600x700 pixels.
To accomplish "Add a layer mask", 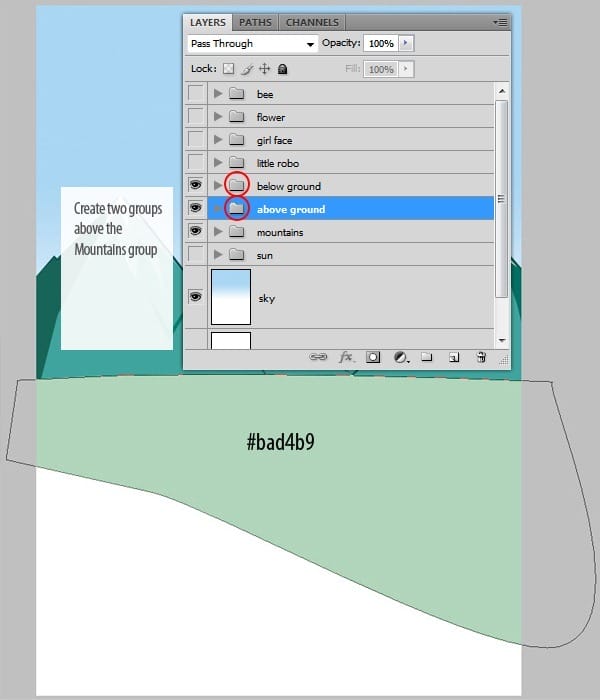I will click(373, 356).
